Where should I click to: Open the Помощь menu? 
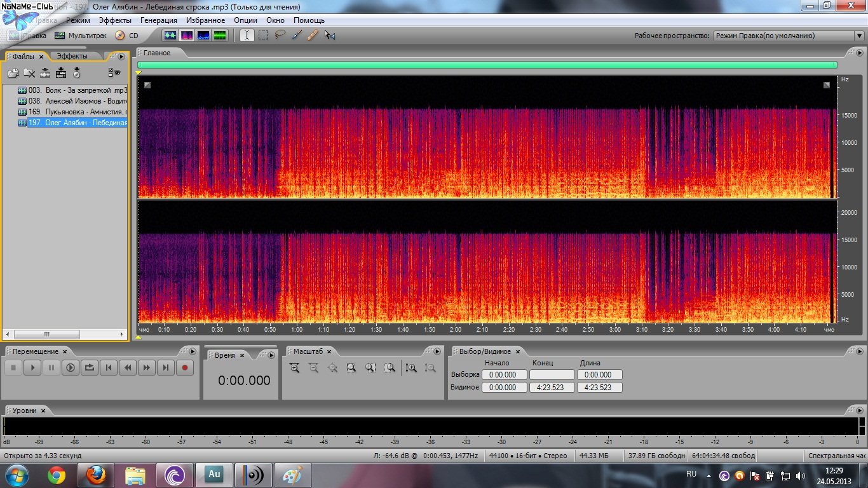(x=309, y=20)
